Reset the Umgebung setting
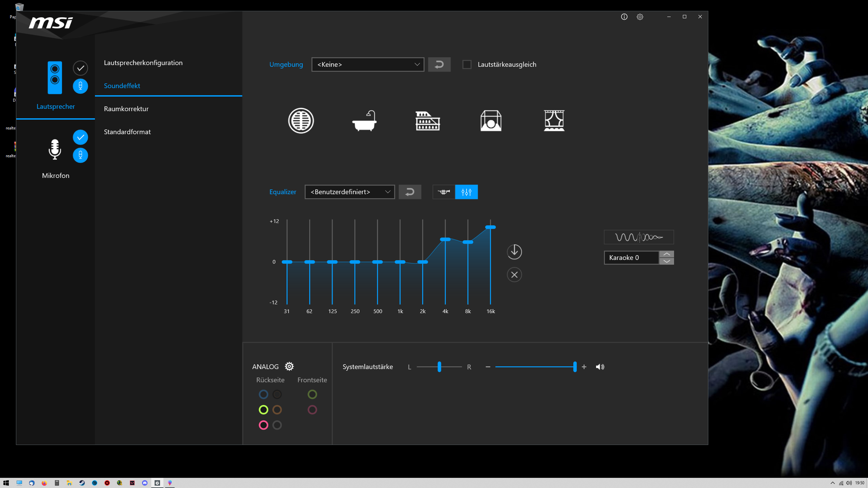Image resolution: width=868 pixels, height=488 pixels. (x=439, y=64)
